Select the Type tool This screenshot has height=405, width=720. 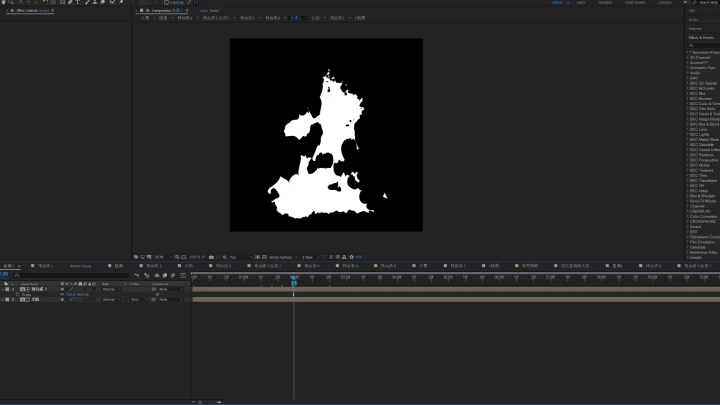[78, 2]
